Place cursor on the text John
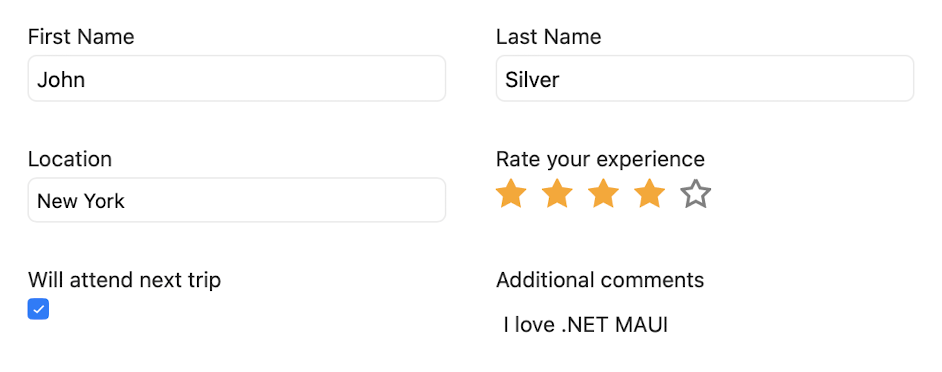The image size is (942, 372). pyautogui.click(x=61, y=79)
